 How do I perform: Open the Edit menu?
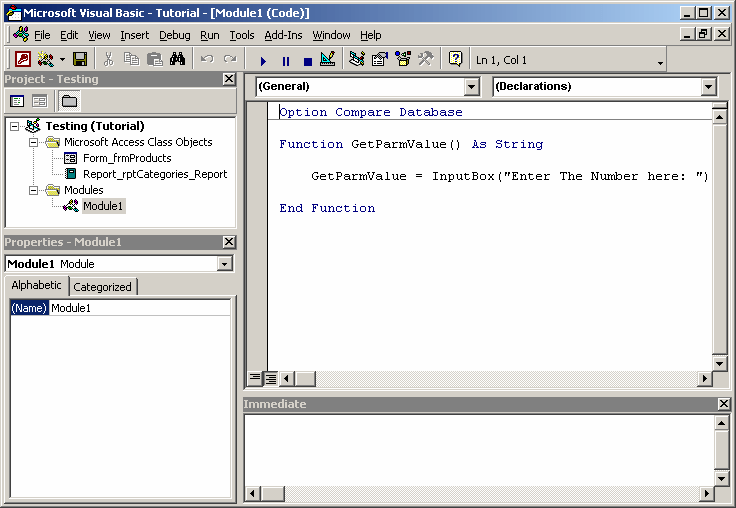(69, 35)
